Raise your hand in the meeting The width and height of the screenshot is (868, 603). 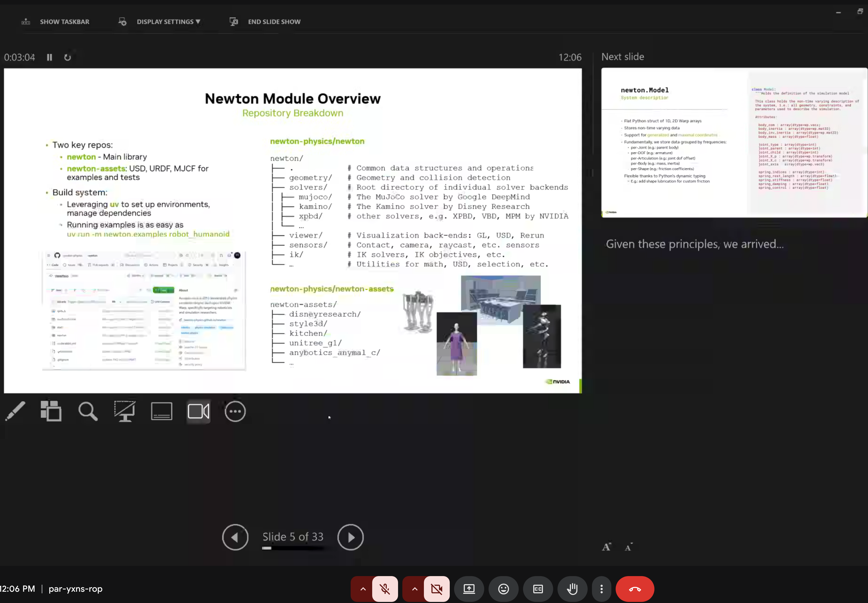point(572,589)
